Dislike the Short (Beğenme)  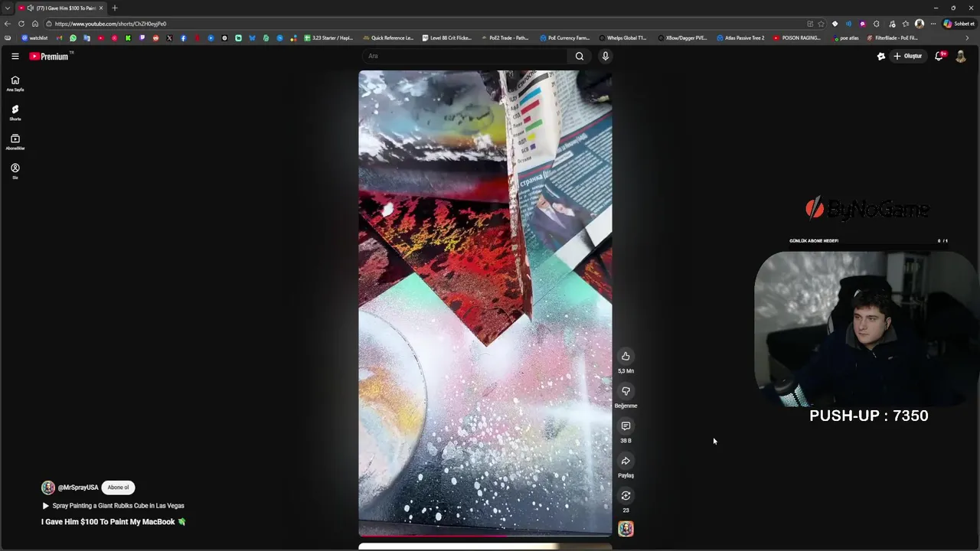[626, 391]
